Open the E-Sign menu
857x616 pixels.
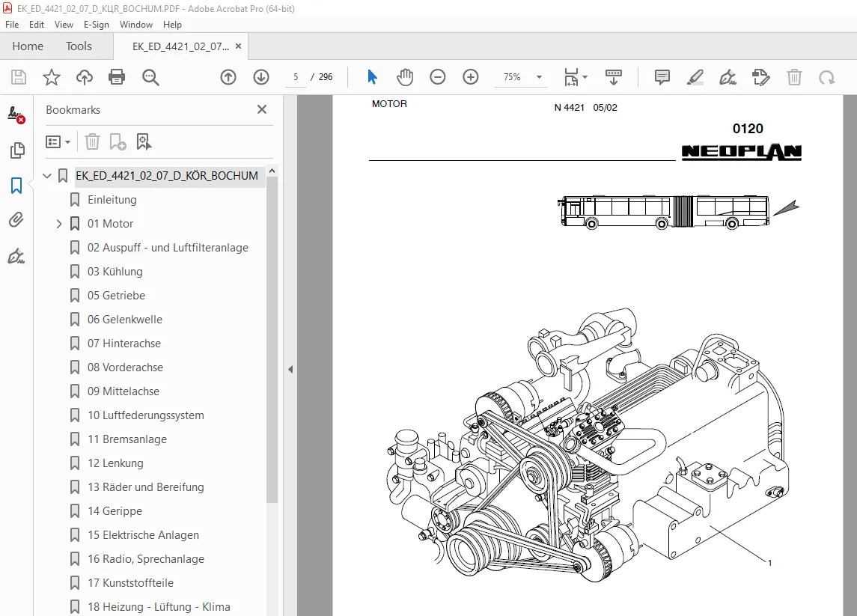(97, 25)
